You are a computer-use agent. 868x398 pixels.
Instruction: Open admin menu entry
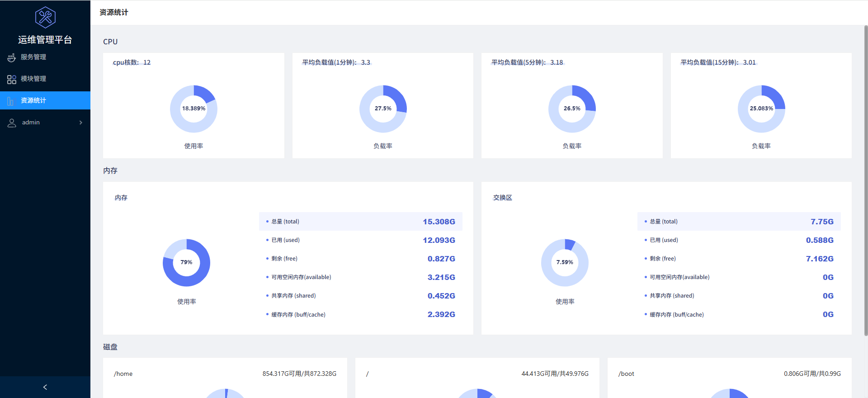coord(45,123)
